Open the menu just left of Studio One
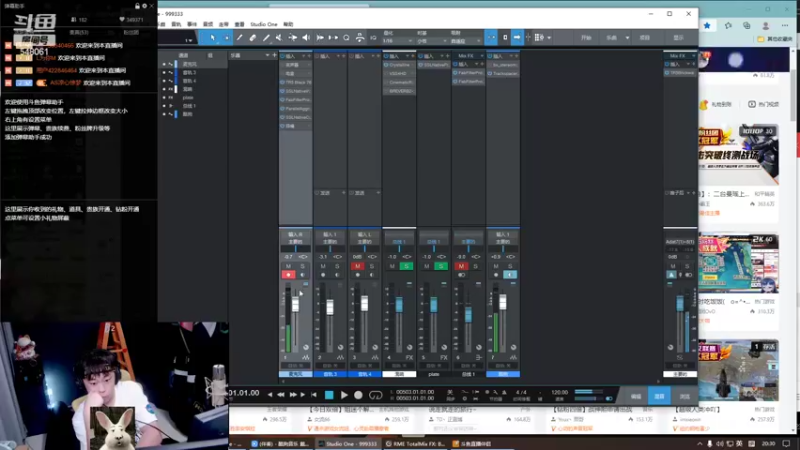 239,24
